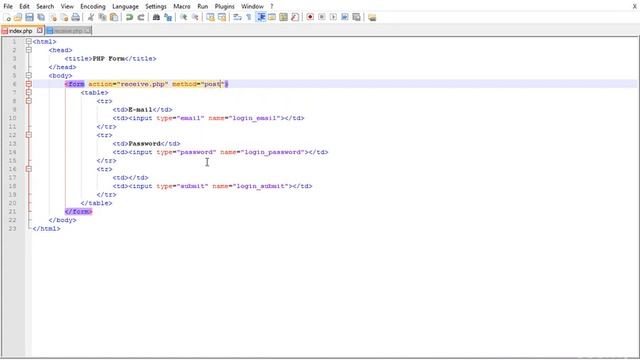This screenshot has height=360, width=640.
Task: Open the Macro menu
Action: tap(182, 7)
